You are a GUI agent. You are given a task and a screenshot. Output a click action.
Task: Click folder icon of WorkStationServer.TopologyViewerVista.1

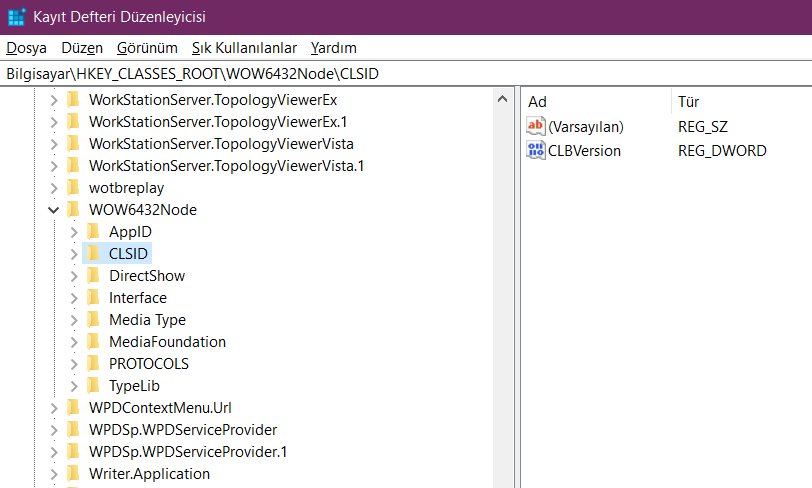click(x=74, y=165)
